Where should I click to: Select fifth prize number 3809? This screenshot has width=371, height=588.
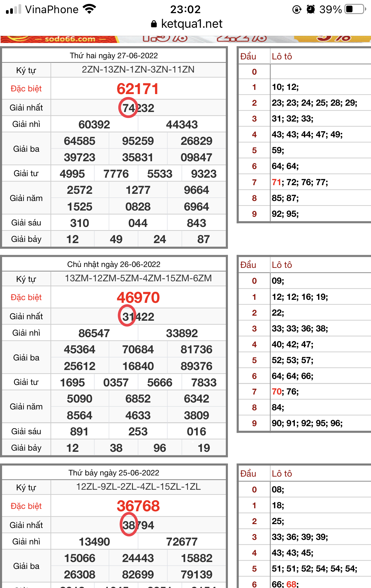(197, 415)
